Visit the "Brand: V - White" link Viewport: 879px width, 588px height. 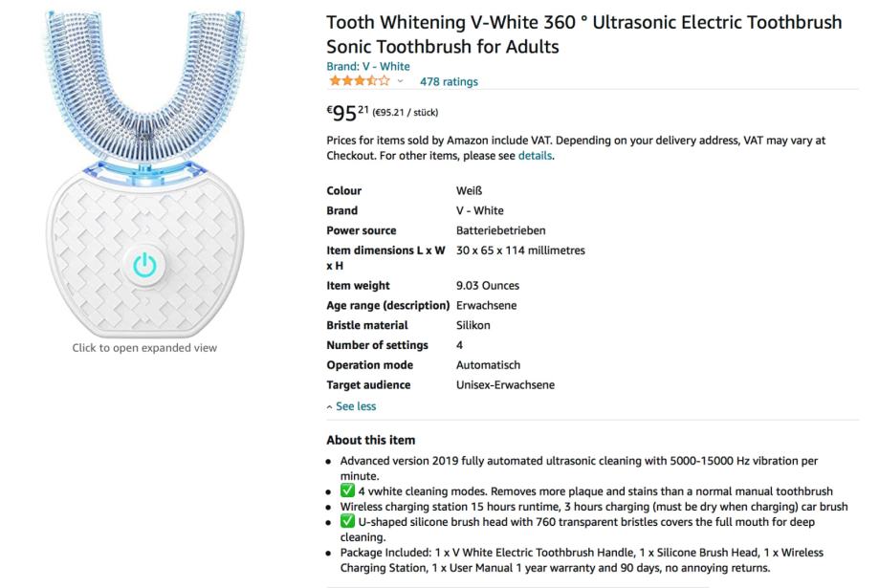(x=368, y=67)
